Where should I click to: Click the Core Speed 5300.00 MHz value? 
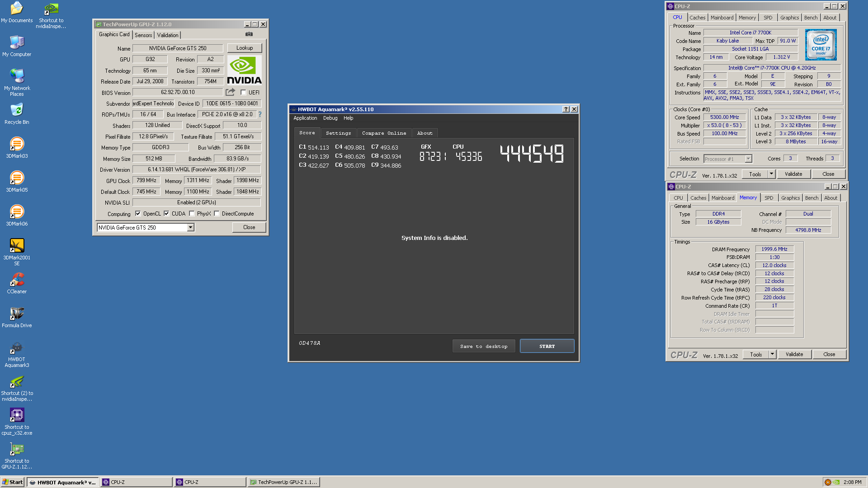coord(724,117)
